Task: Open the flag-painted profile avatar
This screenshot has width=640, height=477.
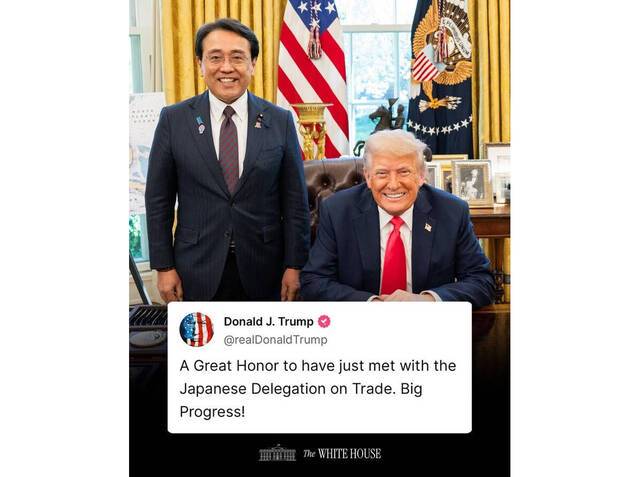Action: click(196, 330)
